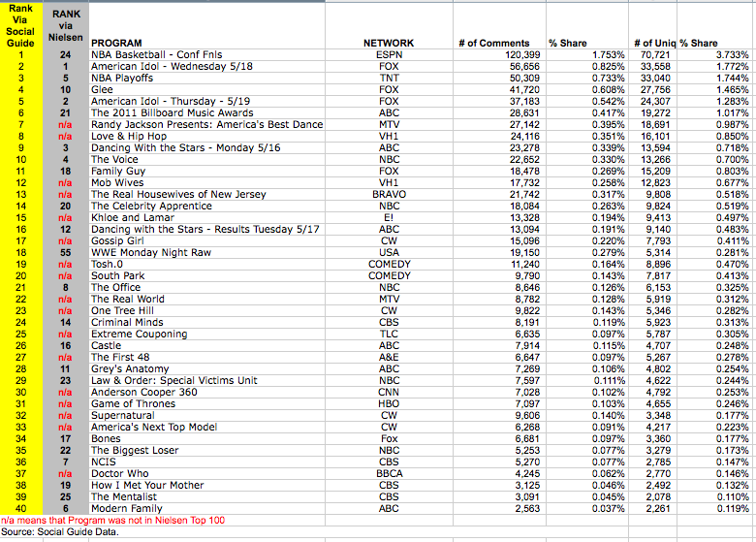Viewport: 756px width, 542px height.
Task: Click the 'Anderson Cooper 360' cell
Action: pyautogui.click(x=206, y=392)
